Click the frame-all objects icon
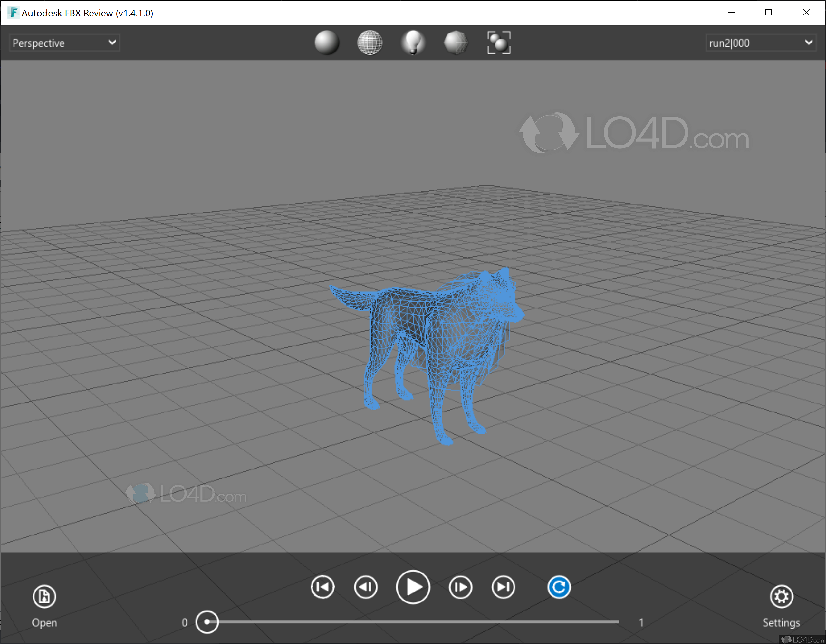 click(498, 42)
